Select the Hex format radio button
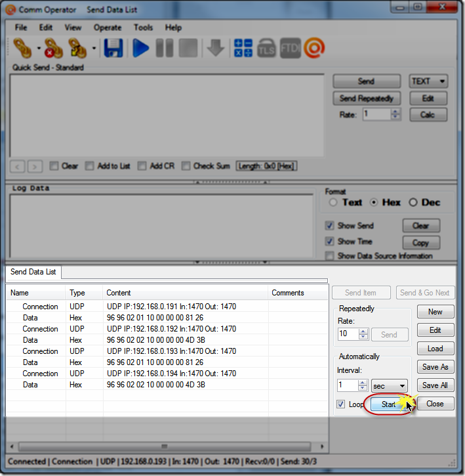 pyautogui.click(x=374, y=202)
